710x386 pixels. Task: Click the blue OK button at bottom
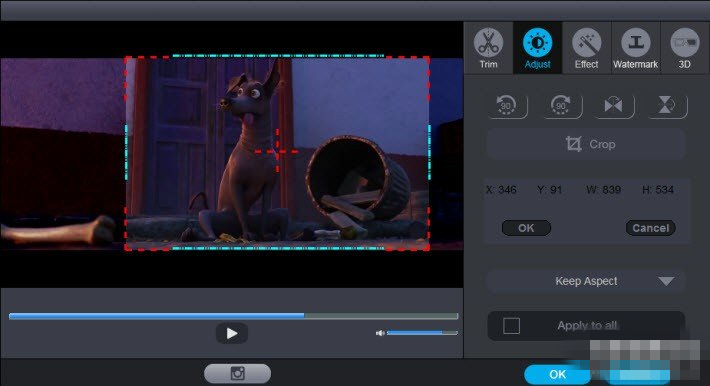(x=557, y=374)
